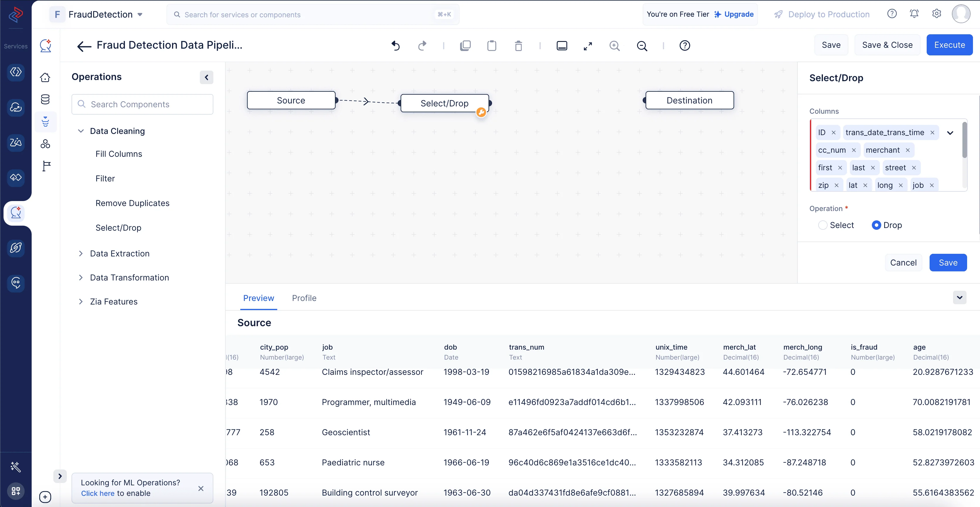The width and height of the screenshot is (980, 507).
Task: Click 'Click here' to enable ML Operations
Action: (x=97, y=493)
